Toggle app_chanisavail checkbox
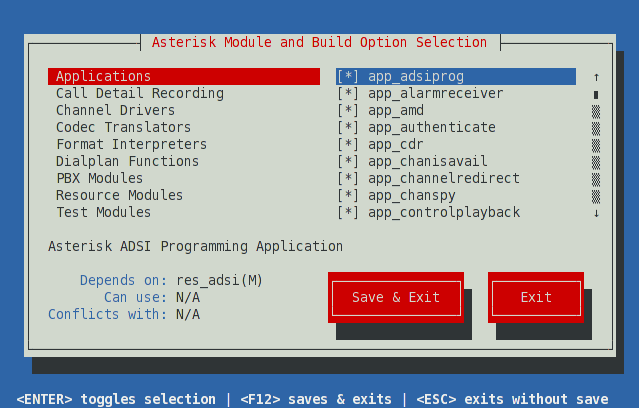Image resolution: width=639 pixels, height=408 pixels. [x=348, y=162]
